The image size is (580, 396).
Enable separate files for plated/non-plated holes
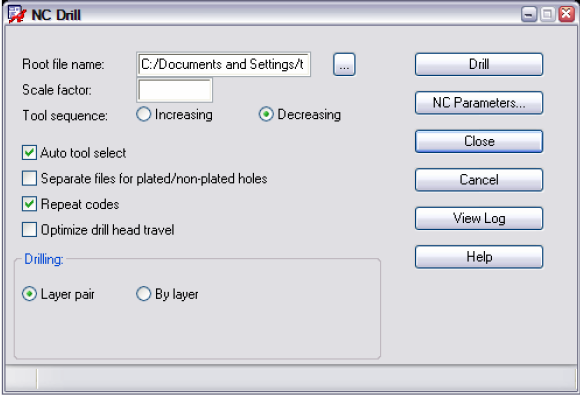(x=29, y=178)
